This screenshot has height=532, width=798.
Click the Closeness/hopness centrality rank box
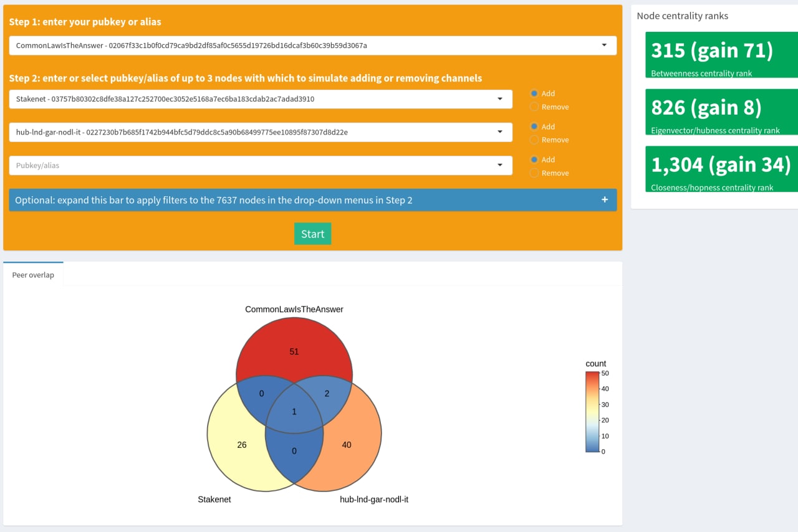(x=721, y=169)
